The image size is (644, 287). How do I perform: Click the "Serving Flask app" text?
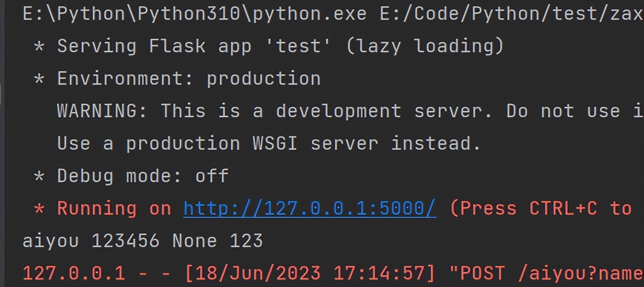[131, 46]
